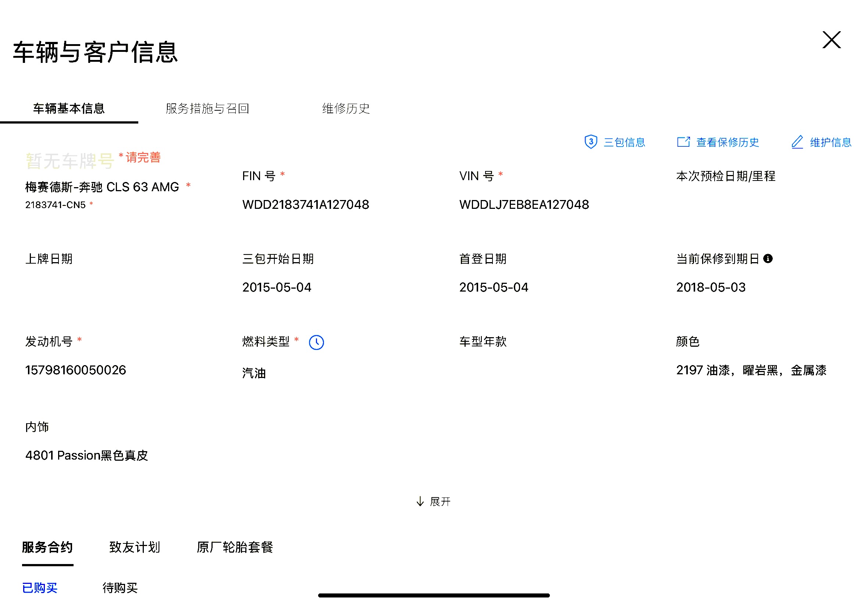Image resolution: width=868 pixels, height=603 pixels.
Task: Click the 查看保修历史 external link icon
Action: (683, 142)
